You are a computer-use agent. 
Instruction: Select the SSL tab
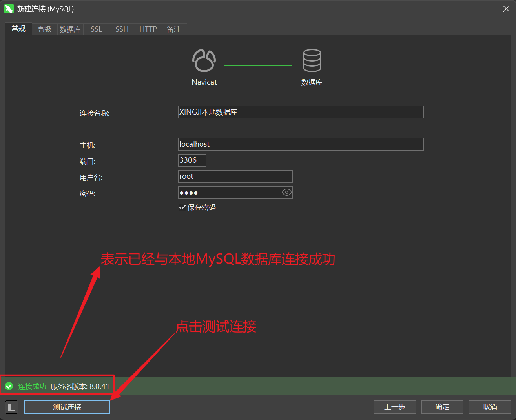click(96, 29)
